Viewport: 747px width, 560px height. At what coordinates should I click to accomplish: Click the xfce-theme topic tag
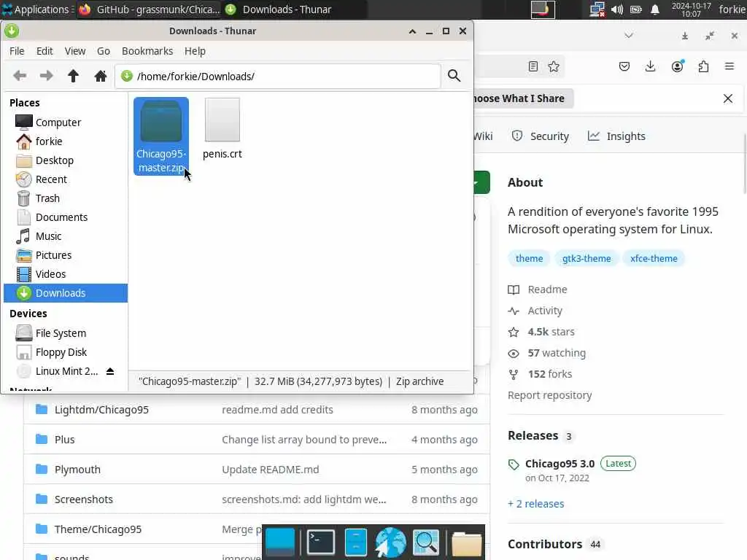coord(654,259)
